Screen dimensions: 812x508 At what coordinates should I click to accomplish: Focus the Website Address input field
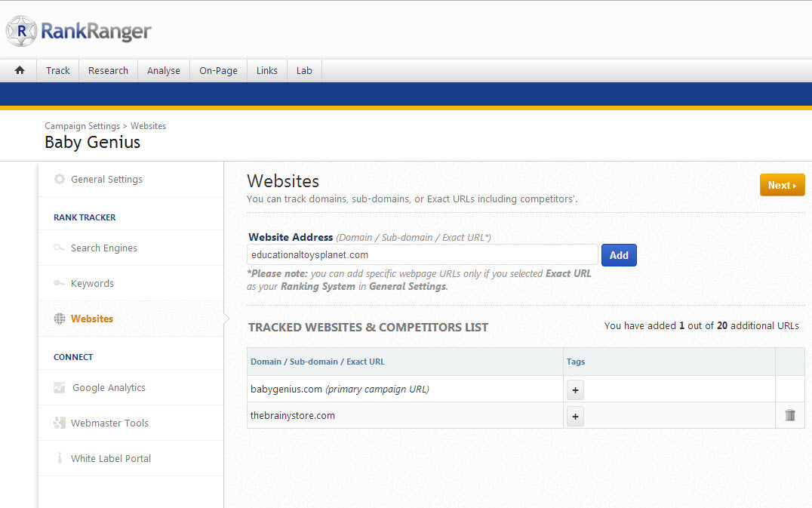[x=422, y=255]
